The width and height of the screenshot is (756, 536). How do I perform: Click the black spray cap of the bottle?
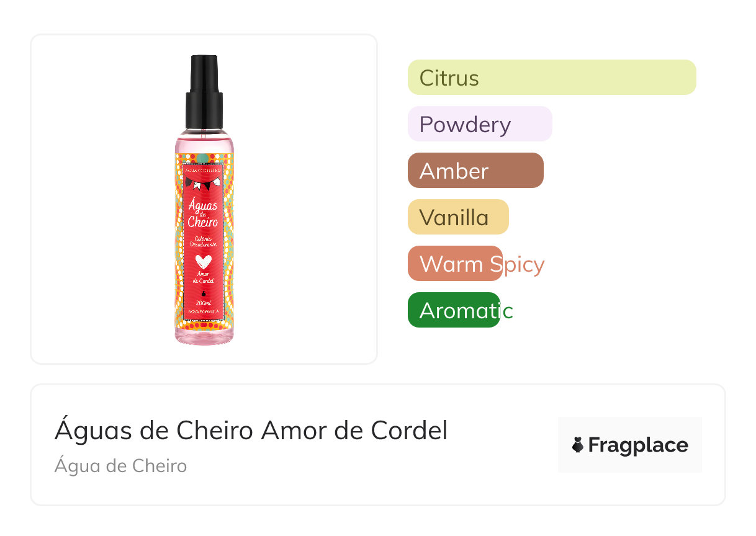(204, 92)
